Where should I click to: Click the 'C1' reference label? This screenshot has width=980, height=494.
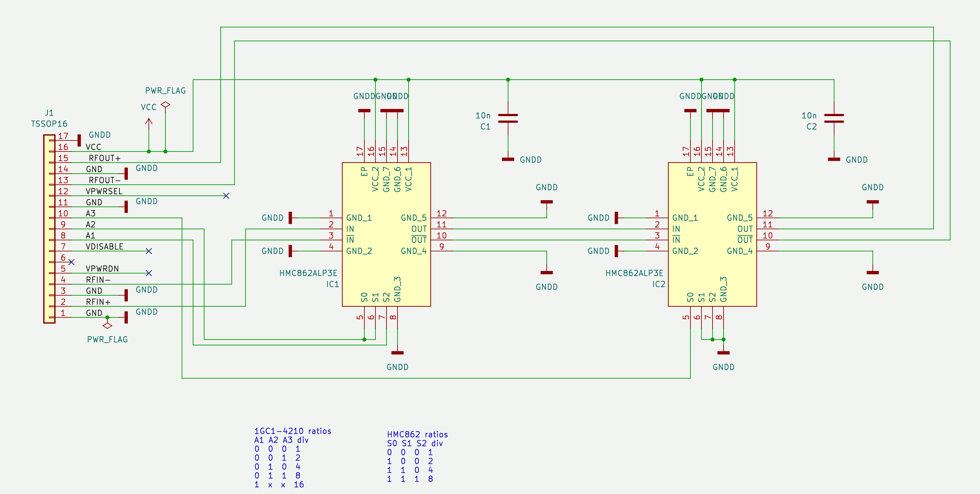coord(486,127)
